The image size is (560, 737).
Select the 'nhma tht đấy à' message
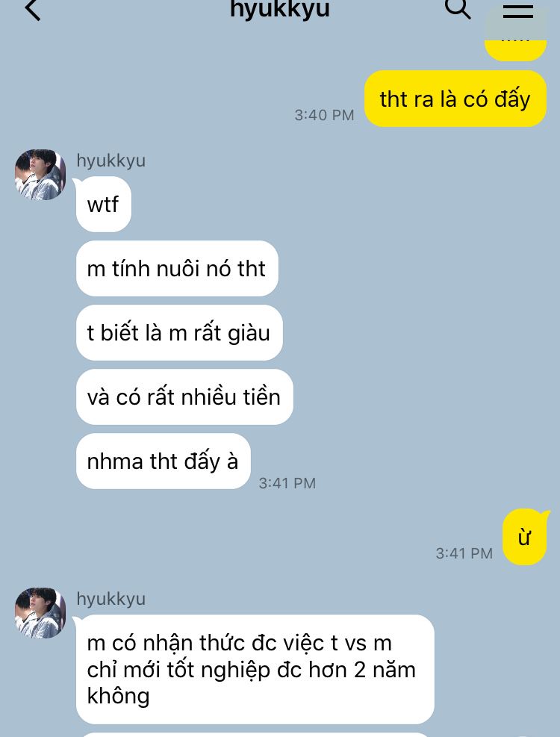click(164, 461)
